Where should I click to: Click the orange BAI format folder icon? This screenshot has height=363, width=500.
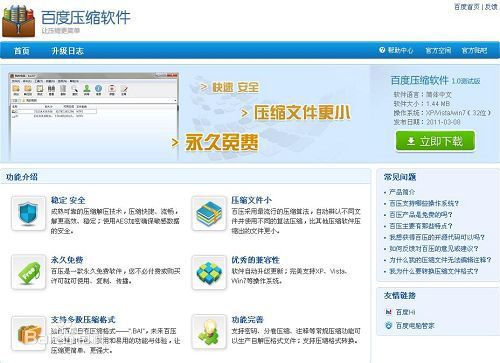pos(28,333)
